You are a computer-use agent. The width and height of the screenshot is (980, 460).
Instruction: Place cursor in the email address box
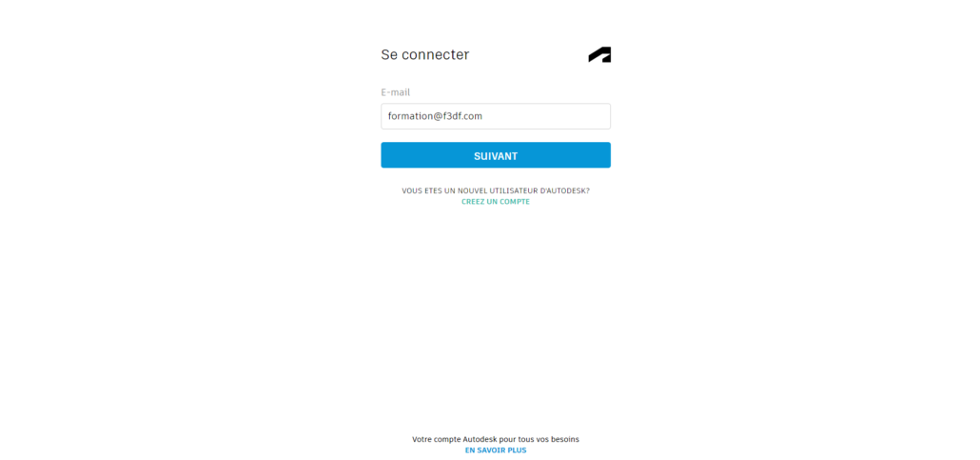point(496,116)
